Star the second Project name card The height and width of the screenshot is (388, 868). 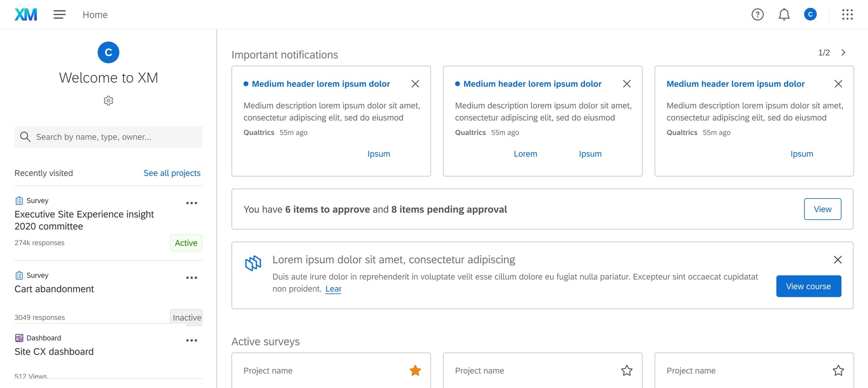[x=627, y=370]
